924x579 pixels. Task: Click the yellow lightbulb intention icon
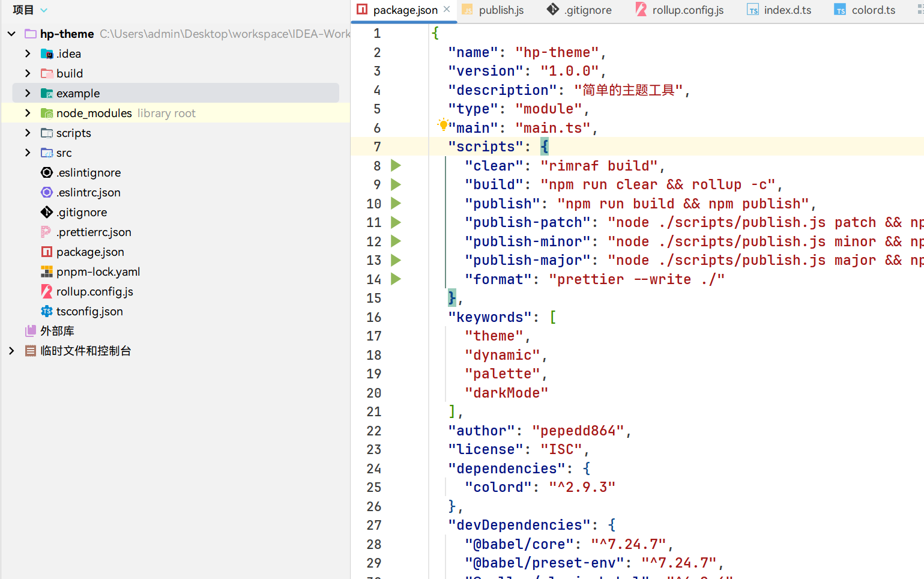click(442, 124)
